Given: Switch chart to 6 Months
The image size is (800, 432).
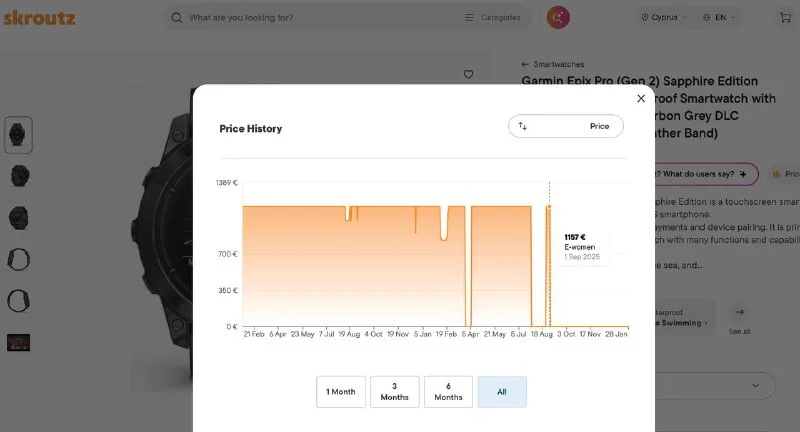Looking at the screenshot, I should click(x=448, y=392).
